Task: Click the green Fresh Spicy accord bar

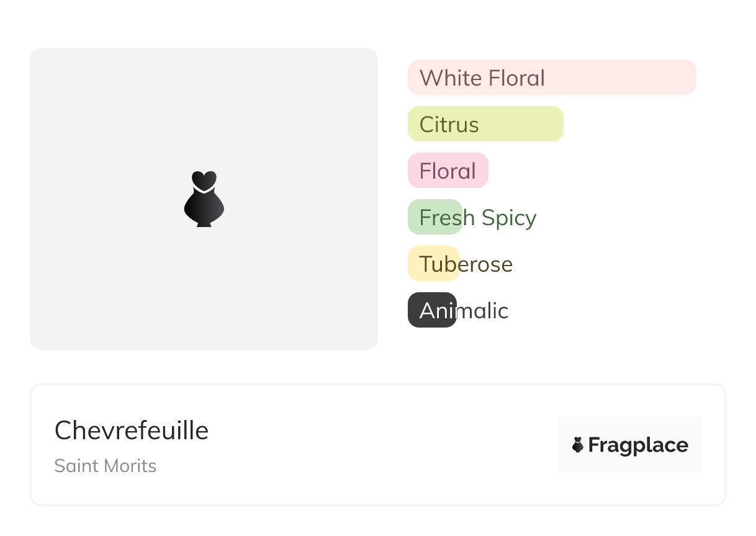Action: tap(434, 217)
